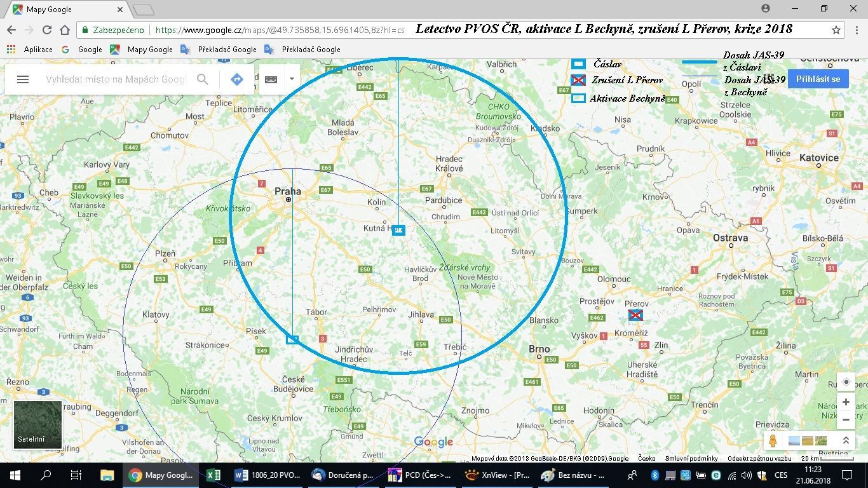Open Chrome's three-dot menu
This screenshot has width=868, height=488.
[x=855, y=30]
